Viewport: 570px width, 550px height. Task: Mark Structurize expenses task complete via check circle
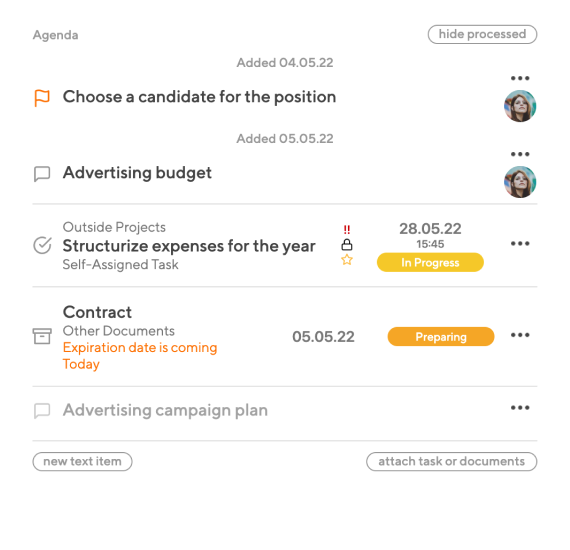click(43, 245)
